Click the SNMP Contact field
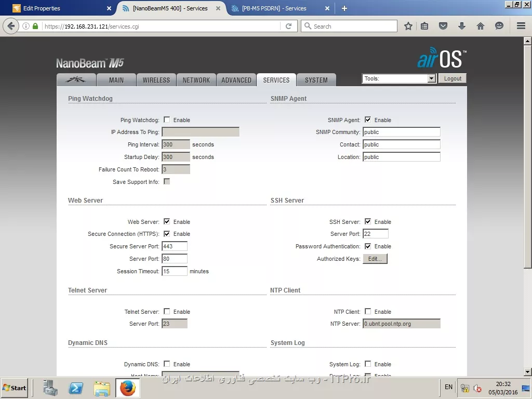The height and width of the screenshot is (399, 532). point(402,144)
